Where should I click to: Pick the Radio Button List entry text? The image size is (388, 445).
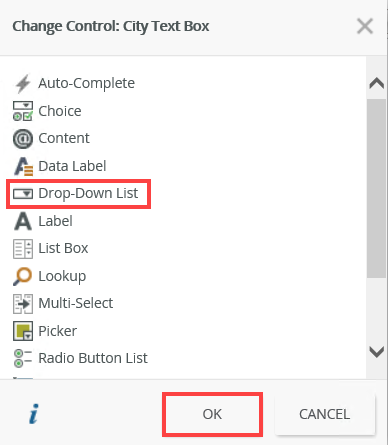click(x=93, y=358)
